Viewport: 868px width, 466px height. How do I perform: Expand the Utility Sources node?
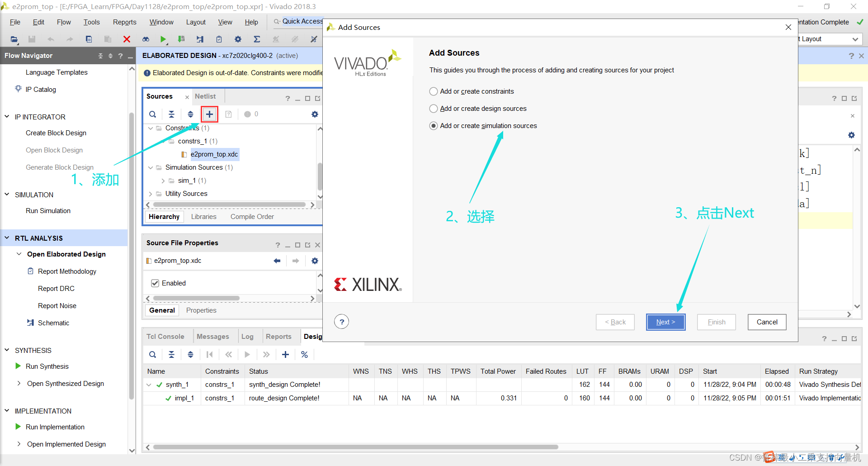(x=151, y=194)
